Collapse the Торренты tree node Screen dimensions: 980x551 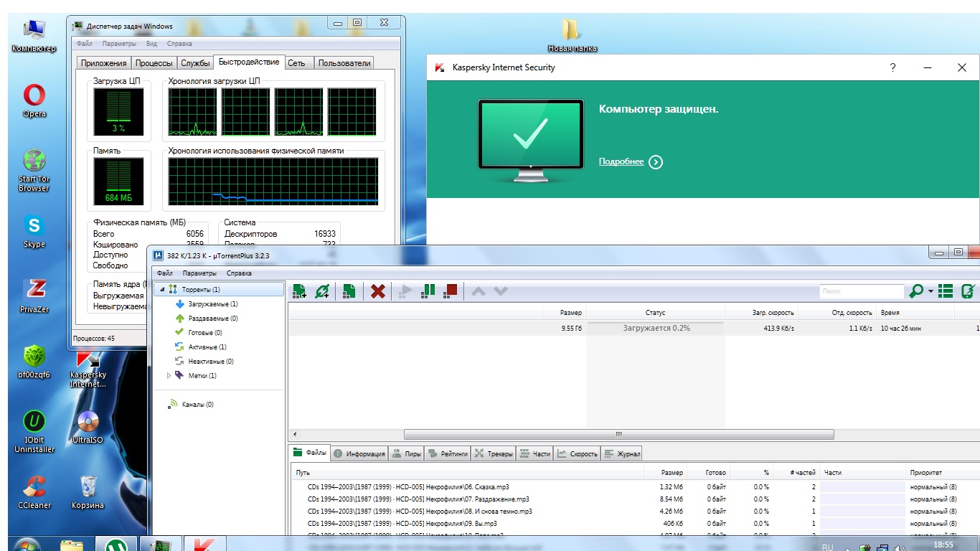coord(162,290)
